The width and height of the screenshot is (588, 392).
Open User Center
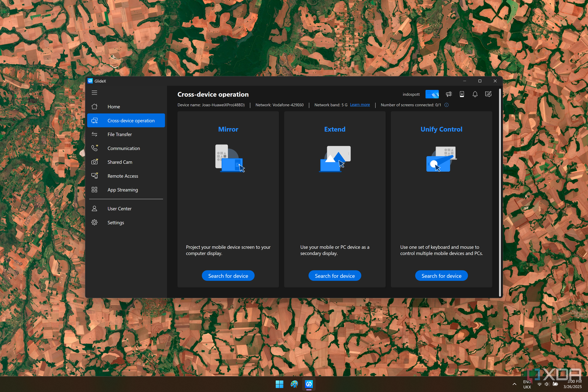(126, 208)
